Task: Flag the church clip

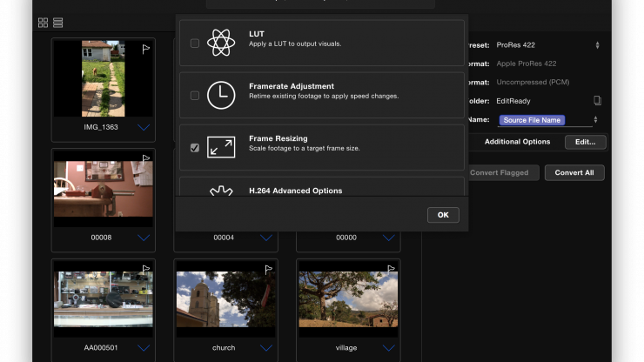Action: 268,269
